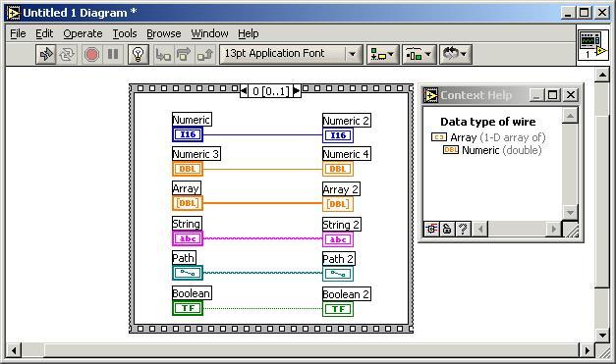616x364 pixels.
Task: Open the Reorder dropdown
Action: [x=455, y=54]
